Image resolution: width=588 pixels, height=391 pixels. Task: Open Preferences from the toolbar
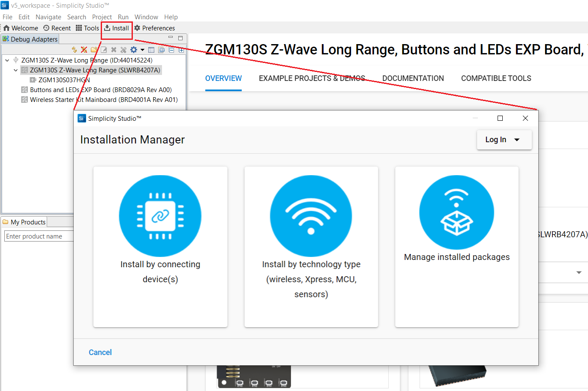[x=154, y=28]
